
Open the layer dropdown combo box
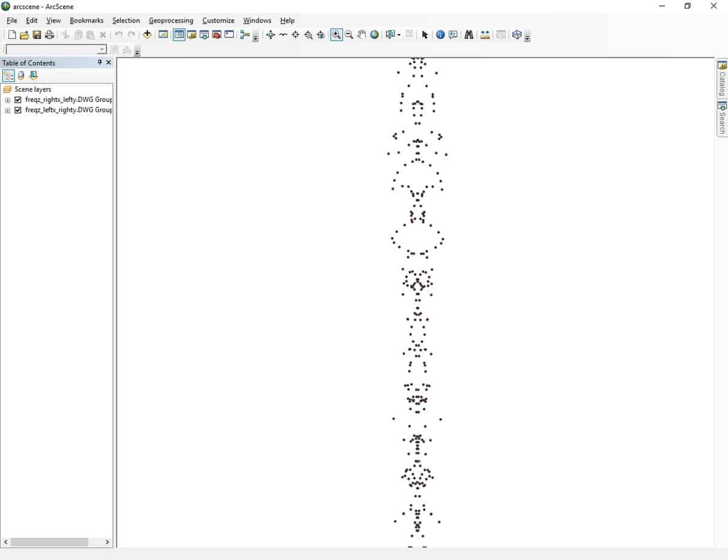[101, 50]
